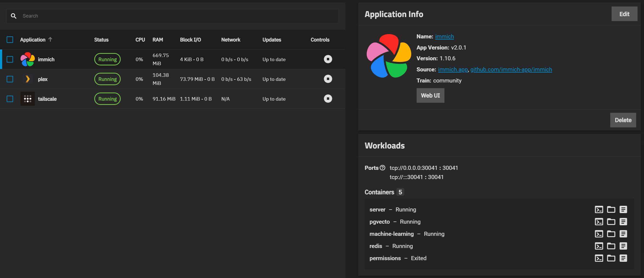View logs for the permissions container

pos(623,258)
